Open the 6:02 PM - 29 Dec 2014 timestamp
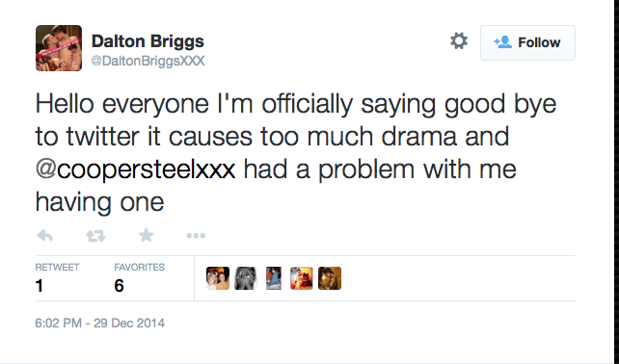Image resolution: width=619 pixels, height=364 pixels. [100, 323]
